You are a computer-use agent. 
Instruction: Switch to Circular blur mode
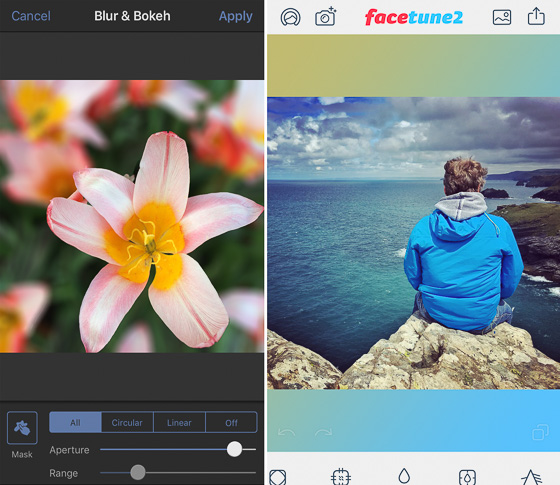pyautogui.click(x=127, y=422)
